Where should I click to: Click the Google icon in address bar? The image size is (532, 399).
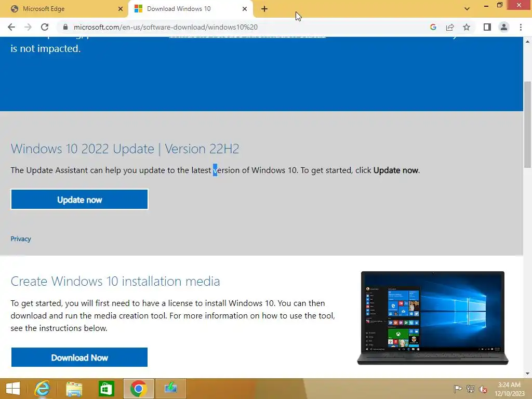tap(433, 27)
